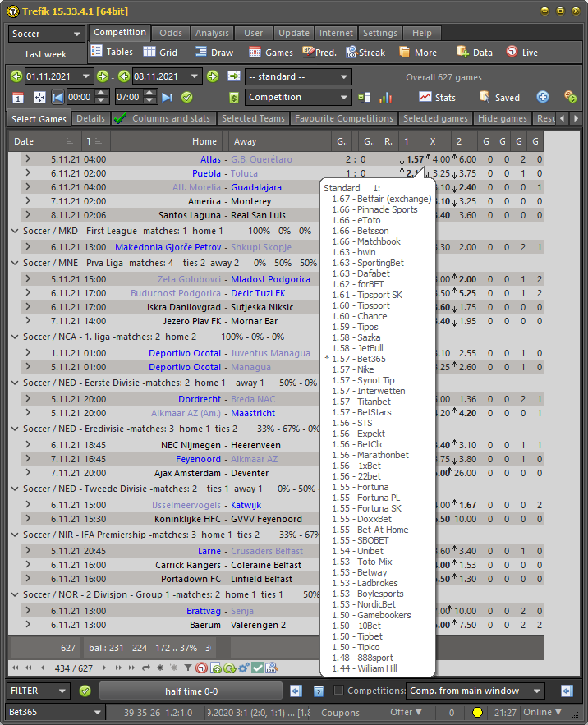
Task: Switch to the Odds tab
Action: pos(171,33)
